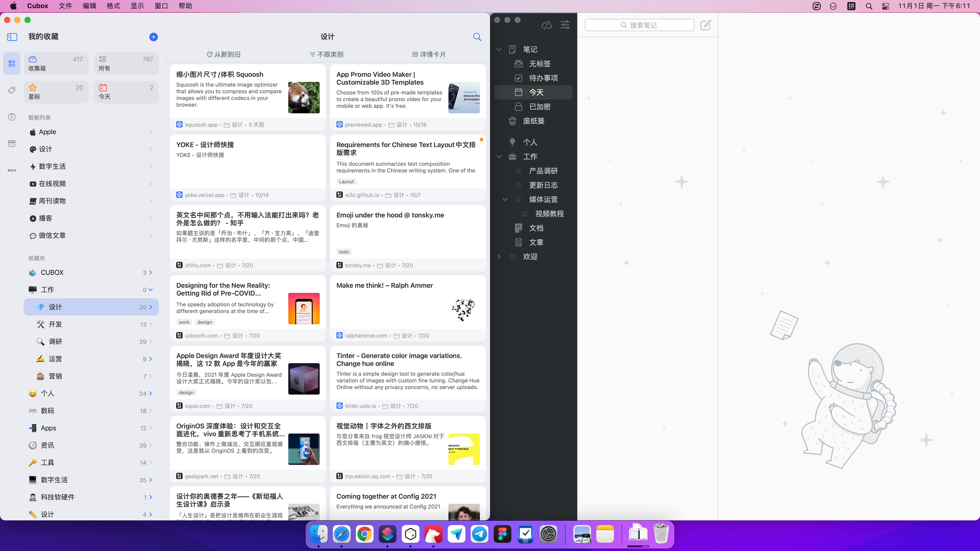Open the 详情卡片 view mode dropdown

(x=429, y=54)
